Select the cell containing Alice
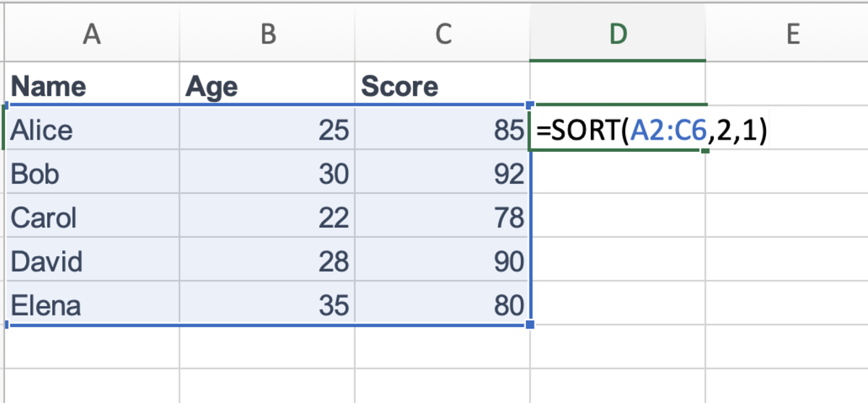 pos(91,130)
